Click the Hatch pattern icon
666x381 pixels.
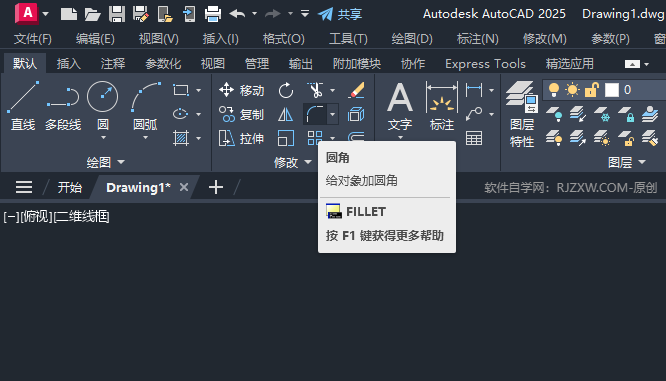tap(181, 138)
